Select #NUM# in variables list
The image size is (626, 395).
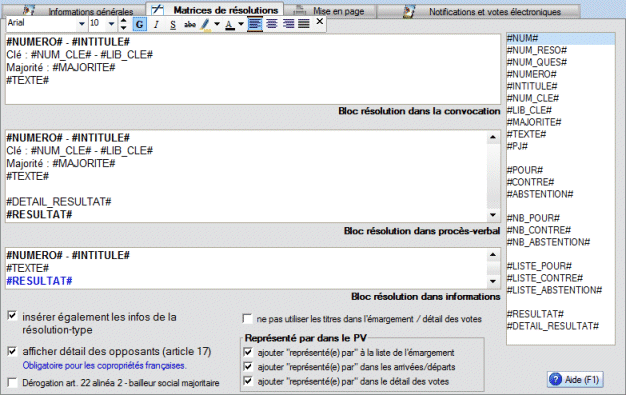click(x=561, y=38)
